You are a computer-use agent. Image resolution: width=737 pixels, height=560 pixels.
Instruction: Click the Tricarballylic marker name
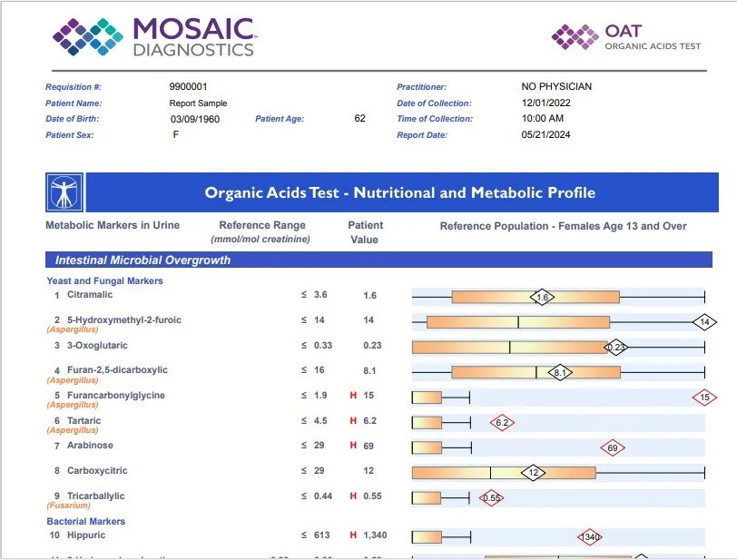click(x=96, y=496)
